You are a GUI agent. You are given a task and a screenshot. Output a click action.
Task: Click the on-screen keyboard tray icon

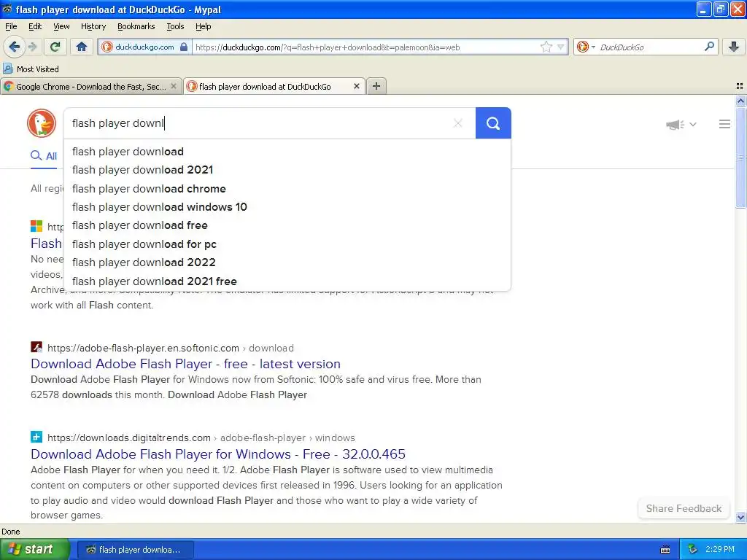(x=665, y=550)
